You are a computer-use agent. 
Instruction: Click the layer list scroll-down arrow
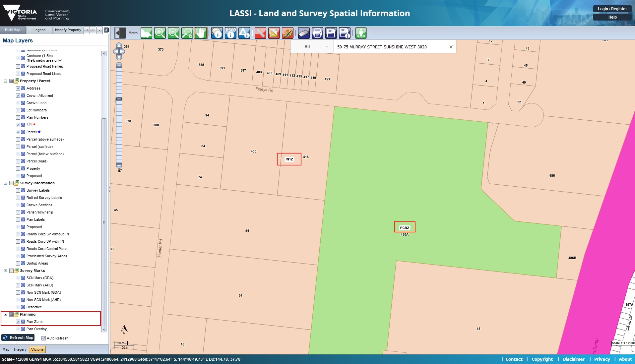click(104, 330)
